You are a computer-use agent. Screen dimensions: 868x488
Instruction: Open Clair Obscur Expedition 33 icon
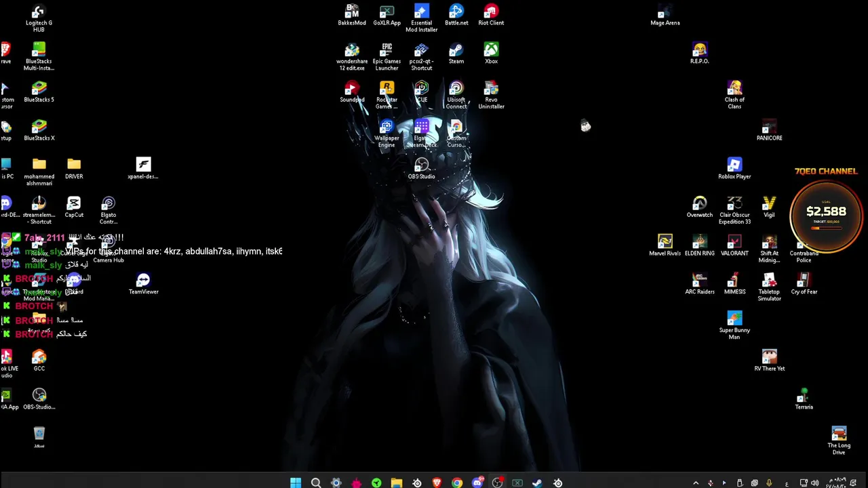pyautogui.click(x=734, y=211)
